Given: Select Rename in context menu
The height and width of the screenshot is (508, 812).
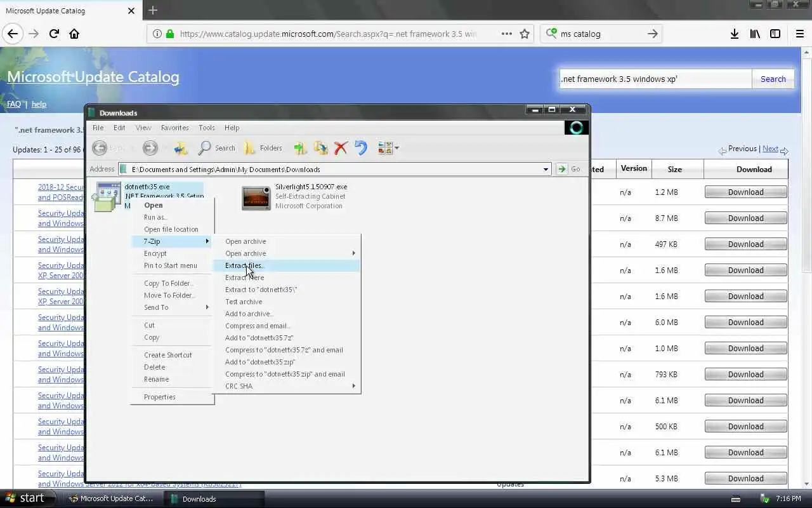Looking at the screenshot, I should pyautogui.click(x=172, y=379).
